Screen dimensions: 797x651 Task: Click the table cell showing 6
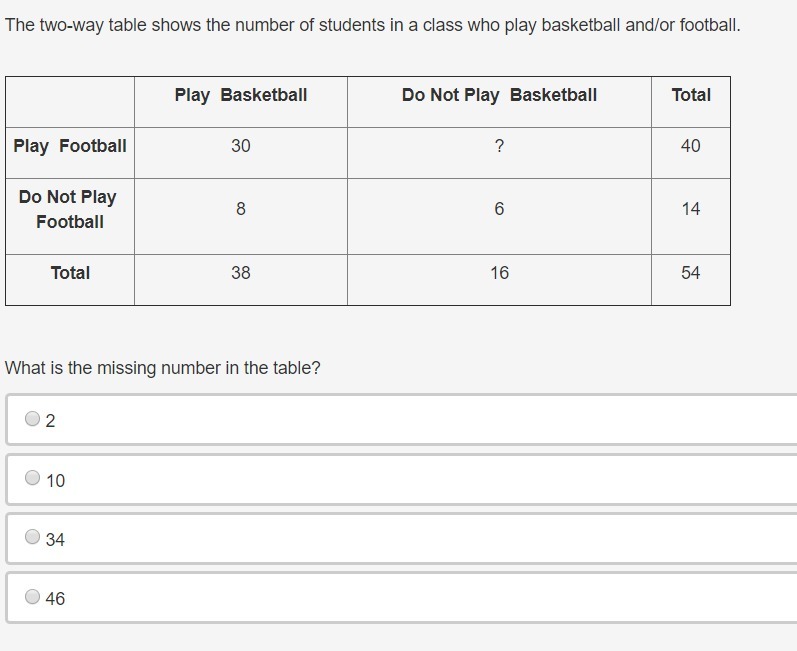[499, 209]
